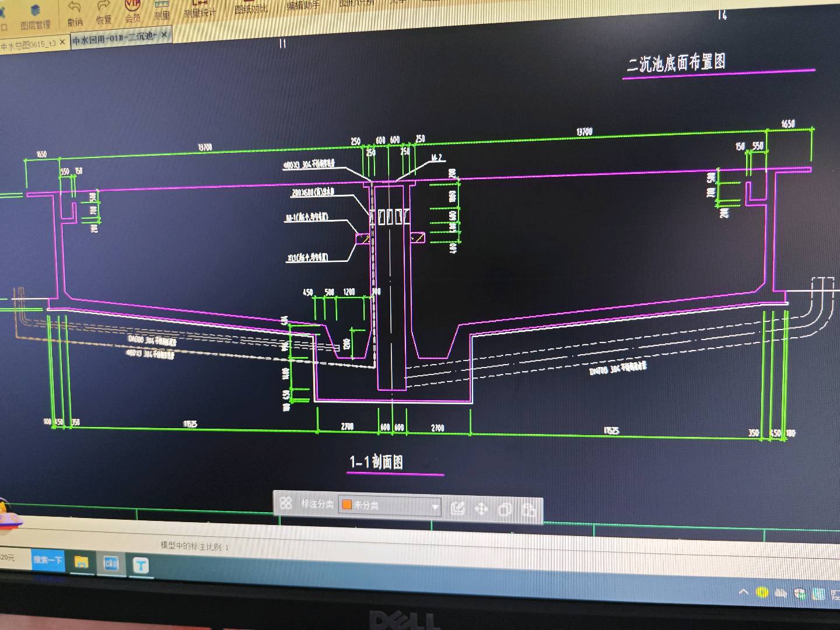840x630 pixels.
Task: Click the 撤销 undo arrow
Action: 74,13
